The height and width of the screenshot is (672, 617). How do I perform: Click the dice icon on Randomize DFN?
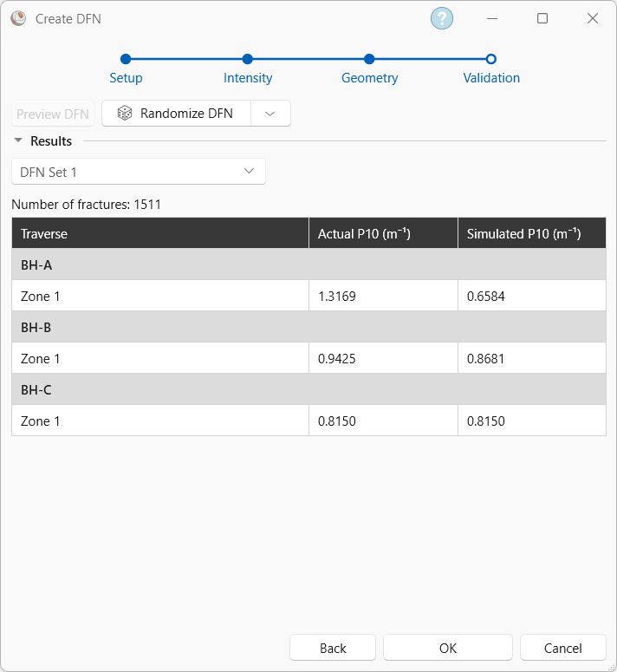click(x=125, y=113)
